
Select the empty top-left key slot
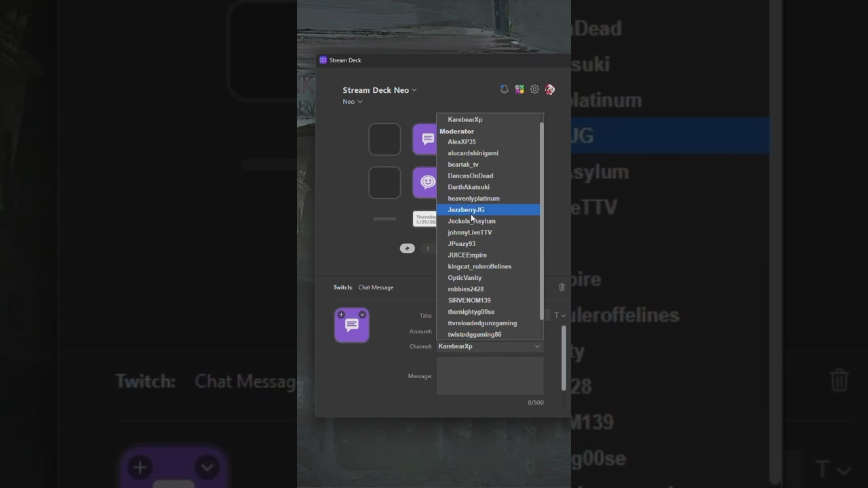(x=384, y=139)
